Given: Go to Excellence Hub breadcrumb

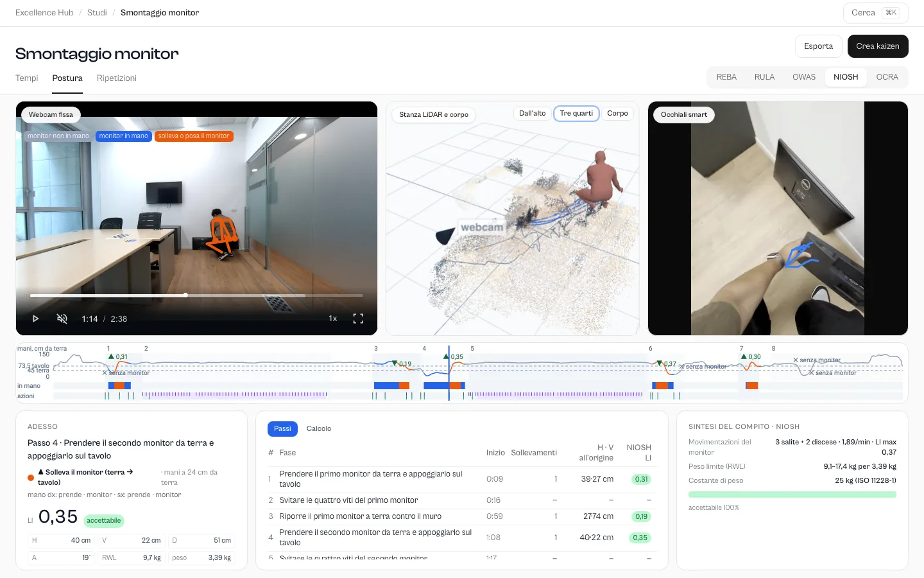Looking at the screenshot, I should click(x=44, y=13).
